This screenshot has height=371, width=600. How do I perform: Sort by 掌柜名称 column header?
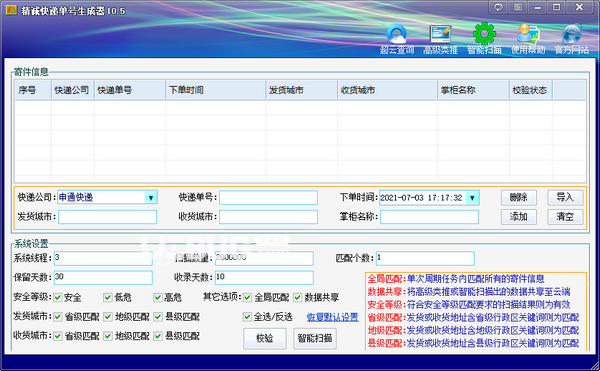pos(473,90)
